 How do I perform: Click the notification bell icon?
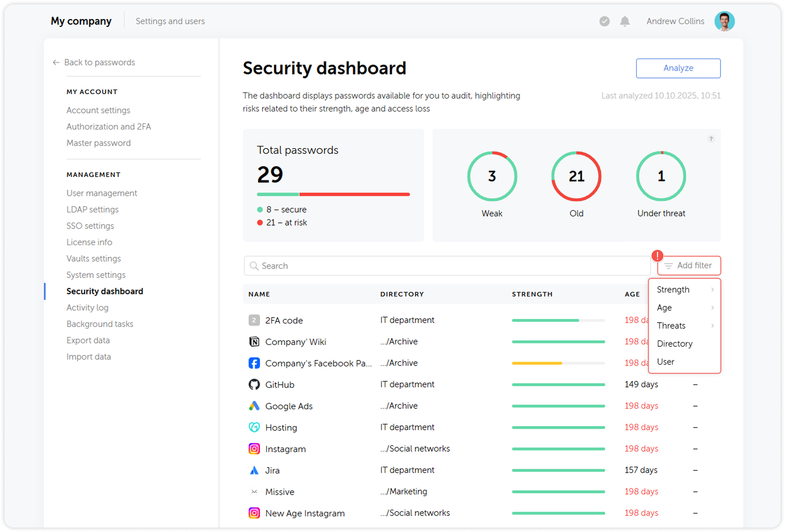[x=625, y=21]
